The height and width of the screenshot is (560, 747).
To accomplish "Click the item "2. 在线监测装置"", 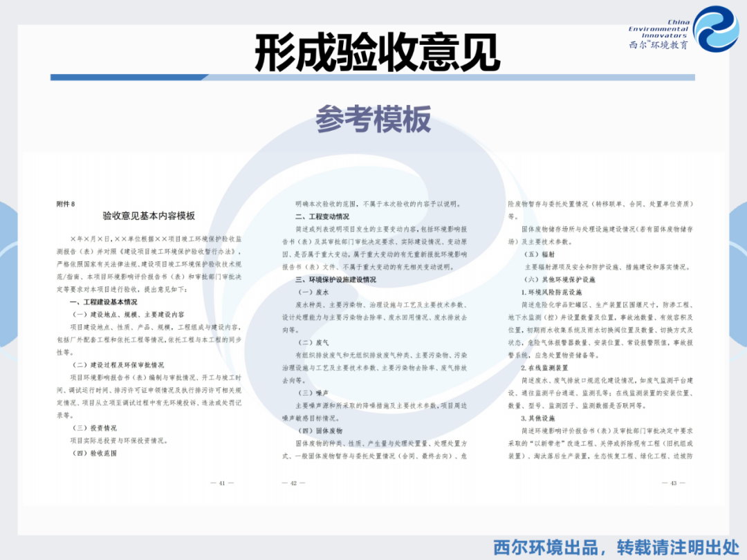I will point(544,368).
